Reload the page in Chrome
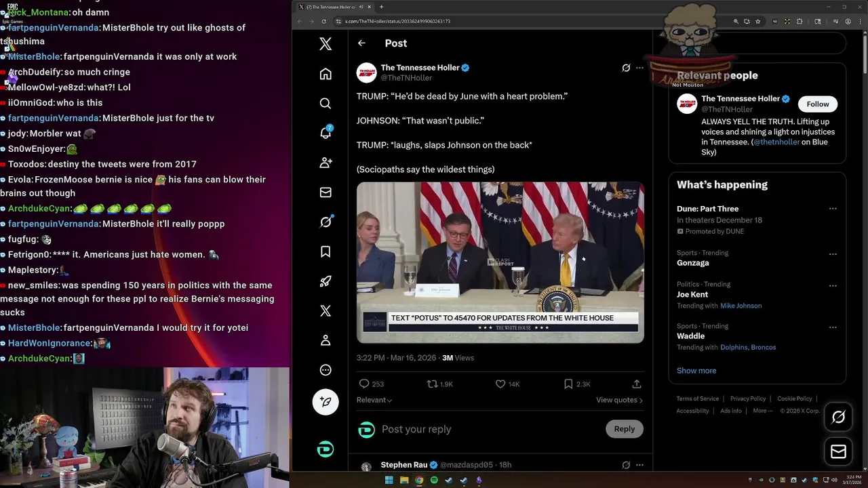868x488 pixels. (323, 21)
